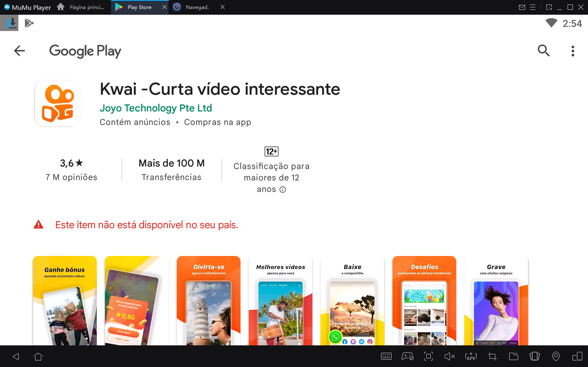Open the Play Store overflow menu
This screenshot has width=588, height=367.
point(572,51)
